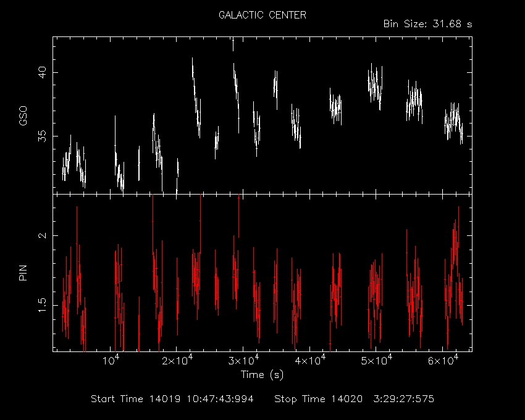Click the 3×10^4 time axis tick label
Viewport: 525px width, 420px height.
click(x=244, y=360)
